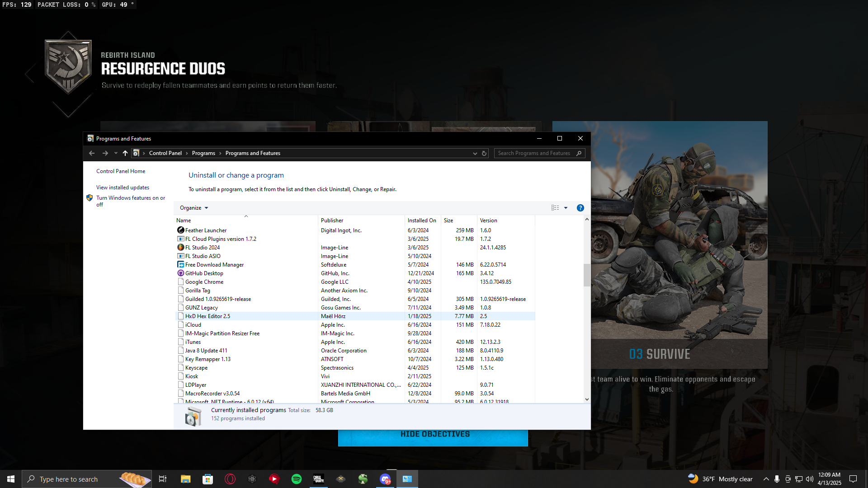Open File Explorer from the taskbar
Viewport: 868px width, 488px height.
click(185, 479)
